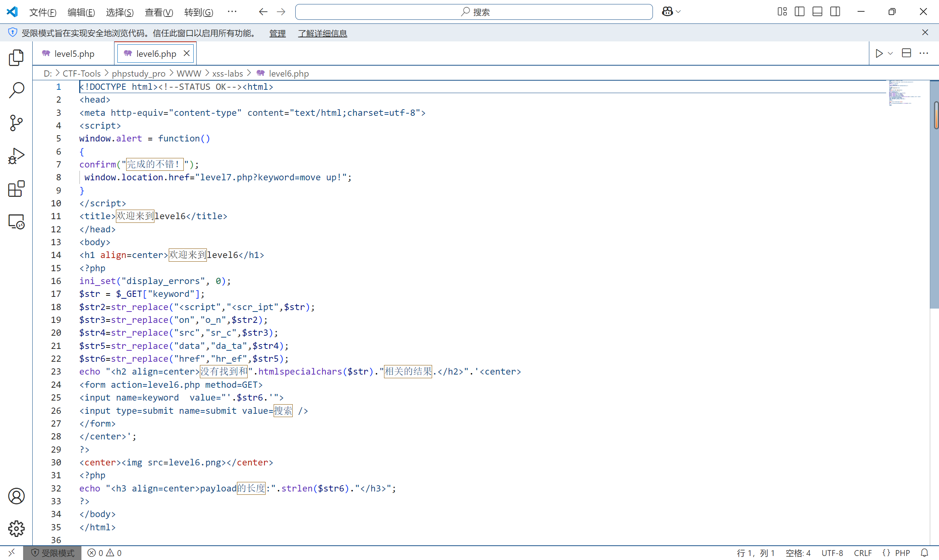This screenshot has height=560, width=939.
Task: Expand the run button dropdown arrow
Action: pos(890,53)
